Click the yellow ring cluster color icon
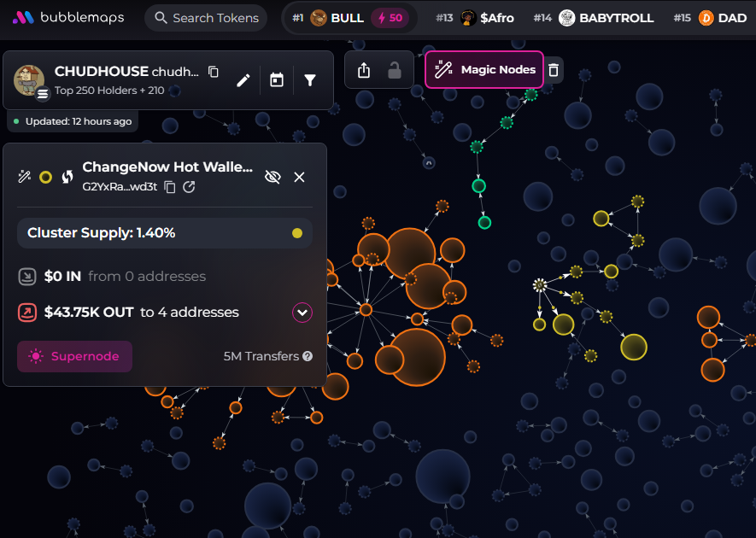756x538 pixels. (46, 178)
